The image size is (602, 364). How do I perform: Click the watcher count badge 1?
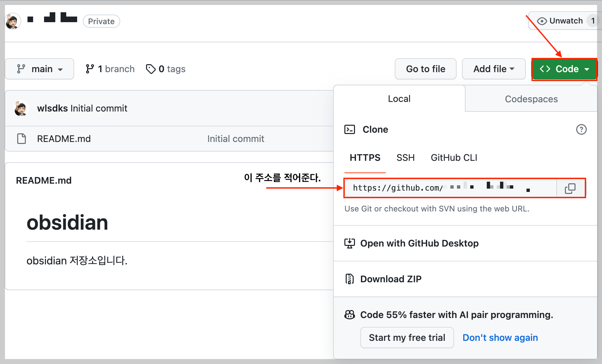(593, 21)
